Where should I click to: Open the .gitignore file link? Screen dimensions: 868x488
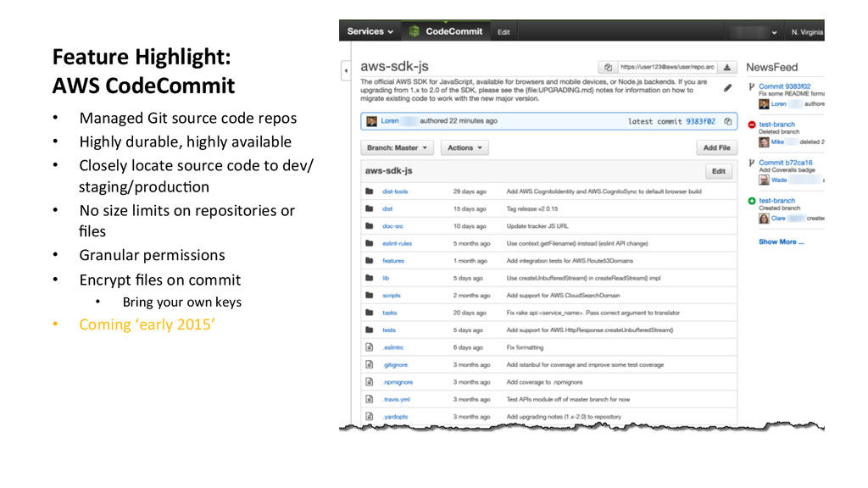pyautogui.click(x=395, y=364)
